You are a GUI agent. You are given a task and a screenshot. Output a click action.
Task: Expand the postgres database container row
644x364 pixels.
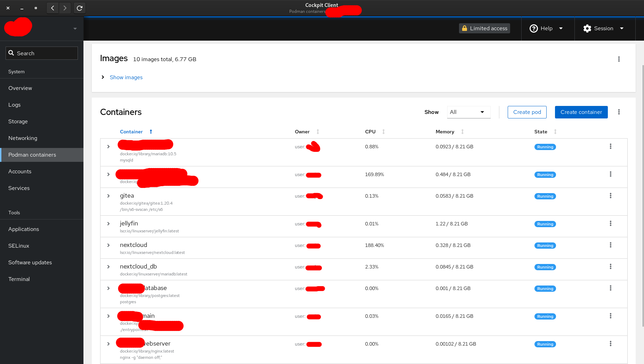click(x=108, y=288)
